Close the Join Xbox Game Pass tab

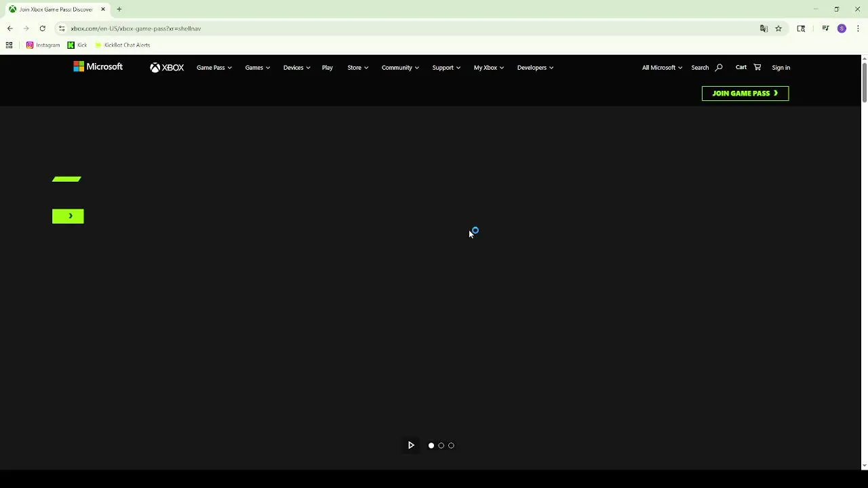click(x=103, y=9)
